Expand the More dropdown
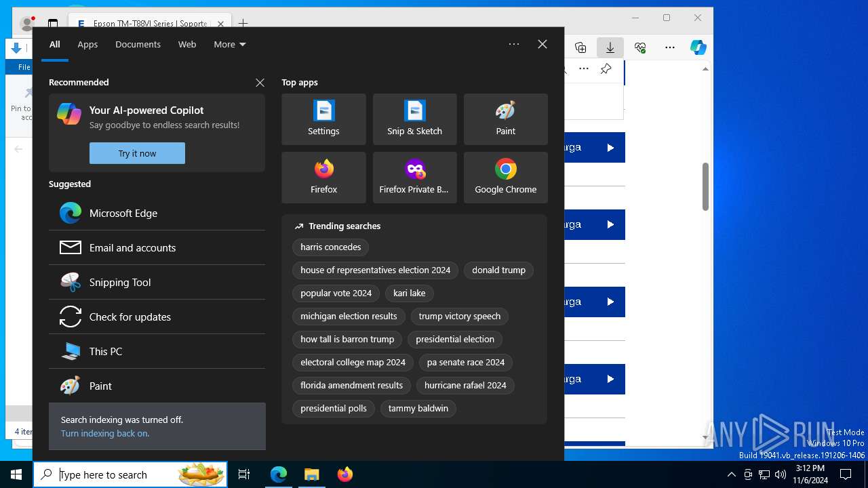 point(230,44)
